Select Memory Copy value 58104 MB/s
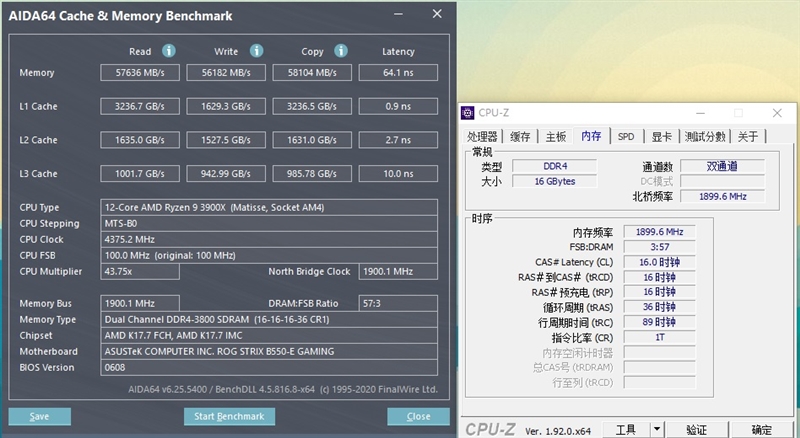Screen dimensions: 800x438 click(x=312, y=72)
